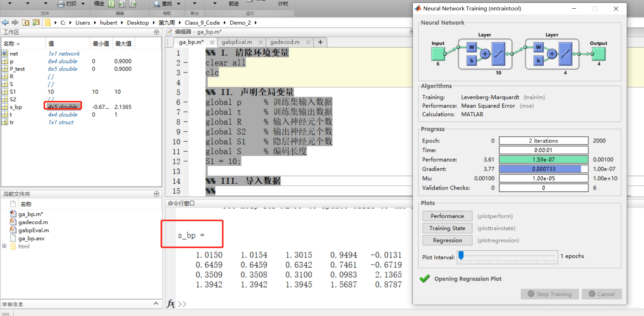The height and width of the screenshot is (316, 644).
Task: Toggle the fold marker at editor line 2
Action: [x=186, y=63]
